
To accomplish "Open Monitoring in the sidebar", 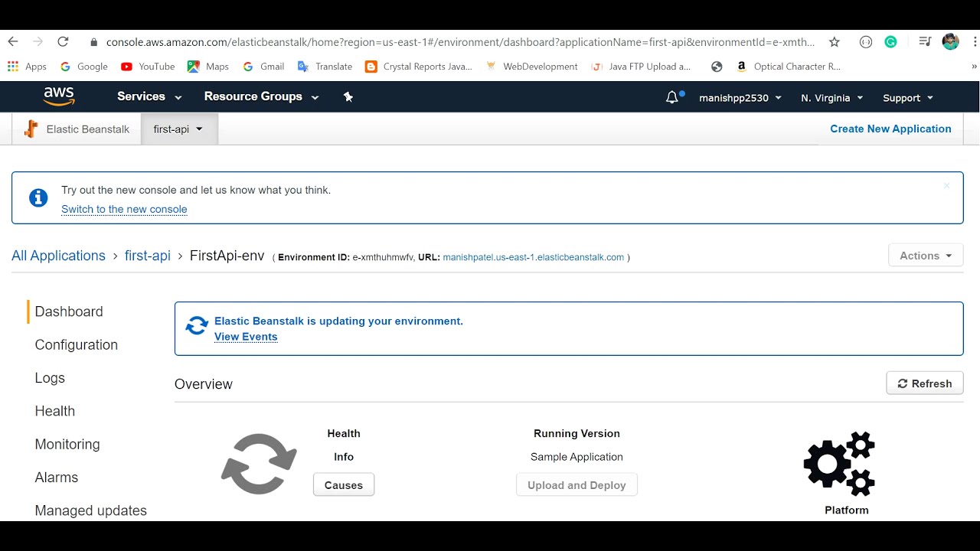I will 67,444.
